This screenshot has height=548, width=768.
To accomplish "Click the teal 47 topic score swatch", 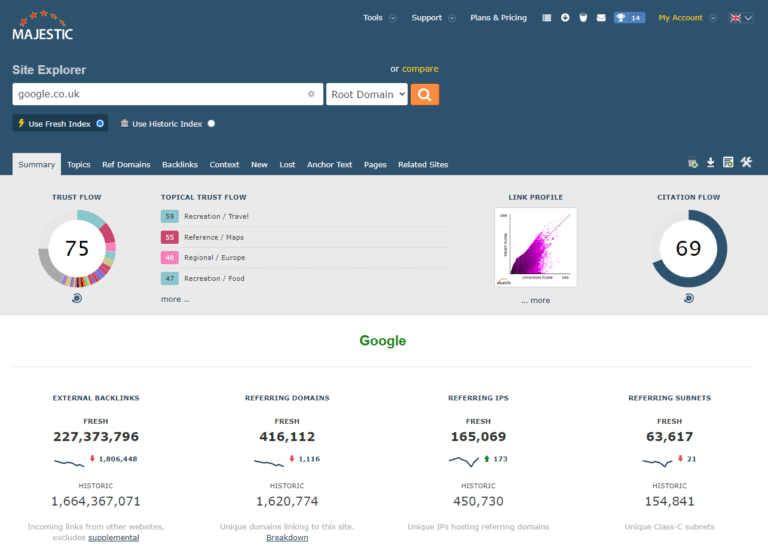I will 169,278.
